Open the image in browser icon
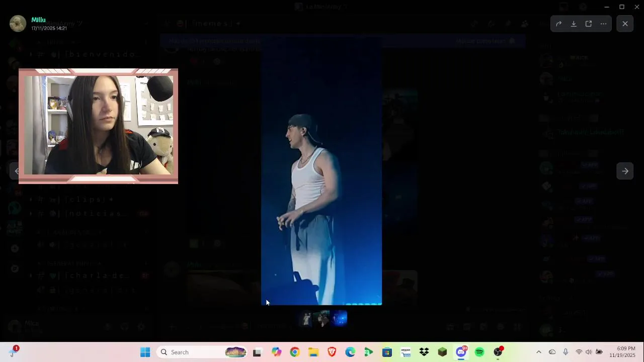The width and height of the screenshot is (644, 362). click(589, 24)
